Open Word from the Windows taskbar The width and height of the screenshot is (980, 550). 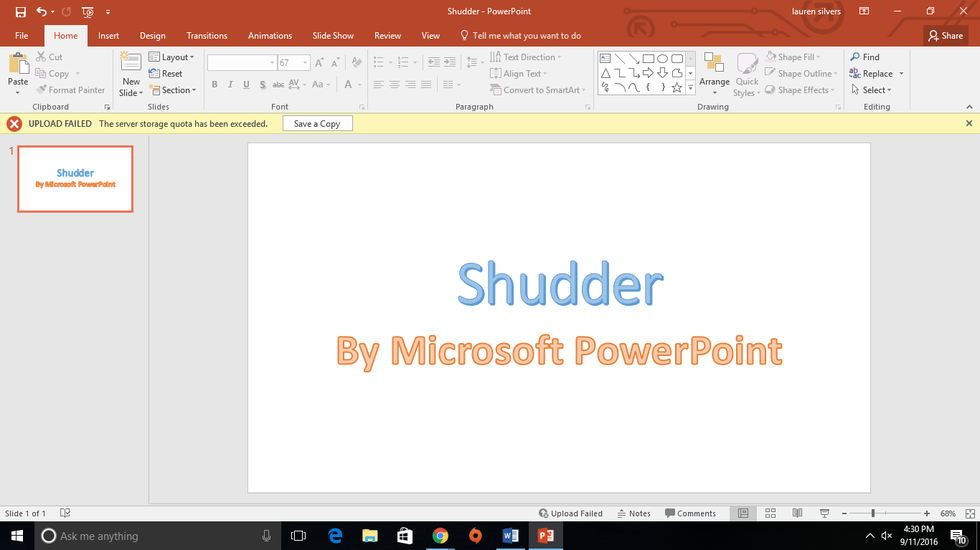tap(510, 536)
